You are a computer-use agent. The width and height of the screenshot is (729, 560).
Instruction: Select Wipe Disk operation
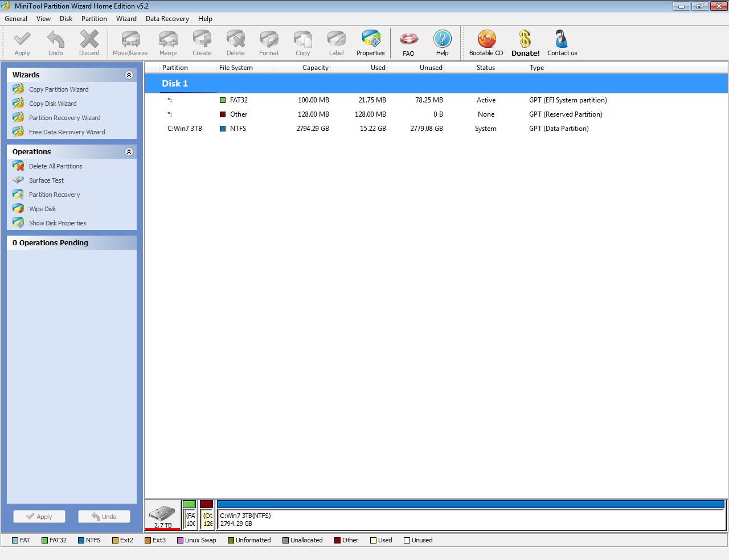(x=42, y=209)
